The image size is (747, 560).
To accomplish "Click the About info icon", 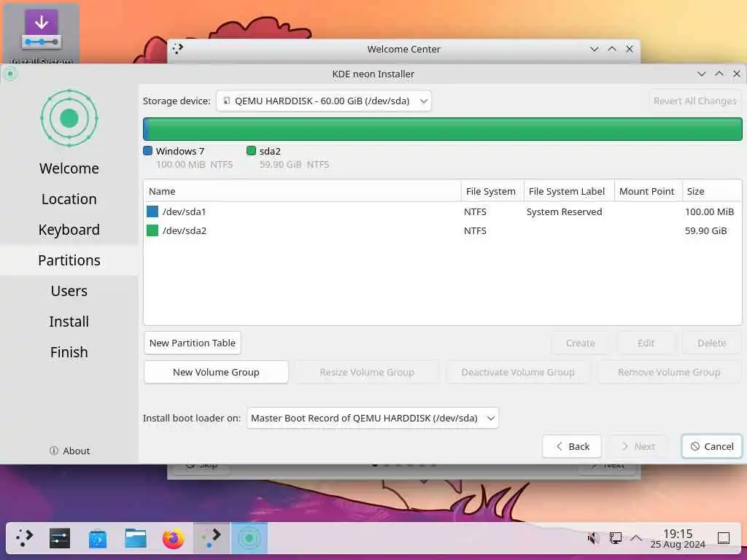I will (54, 451).
